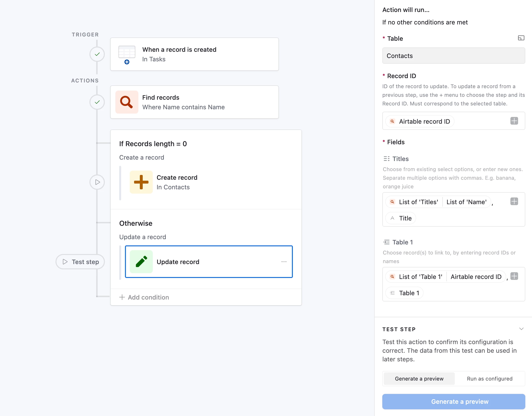The height and width of the screenshot is (416, 532).
Task: Open the Table panel layout icon
Action: point(521,38)
